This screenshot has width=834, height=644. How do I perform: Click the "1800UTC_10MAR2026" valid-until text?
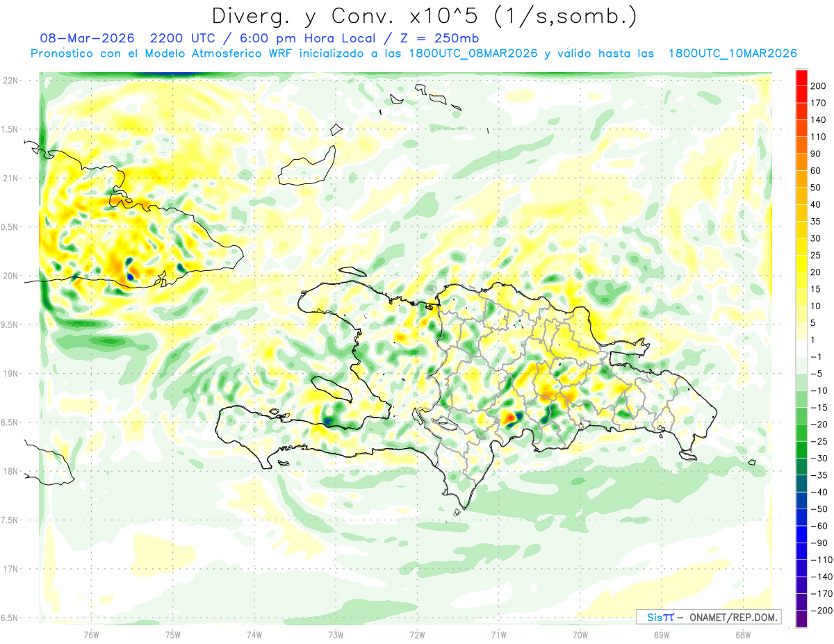[x=732, y=53]
